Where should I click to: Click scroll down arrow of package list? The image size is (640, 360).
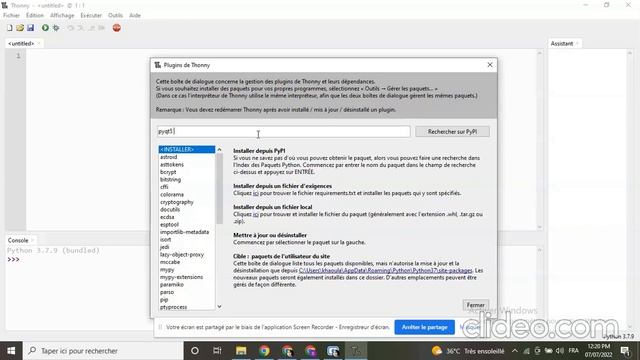coord(219,307)
